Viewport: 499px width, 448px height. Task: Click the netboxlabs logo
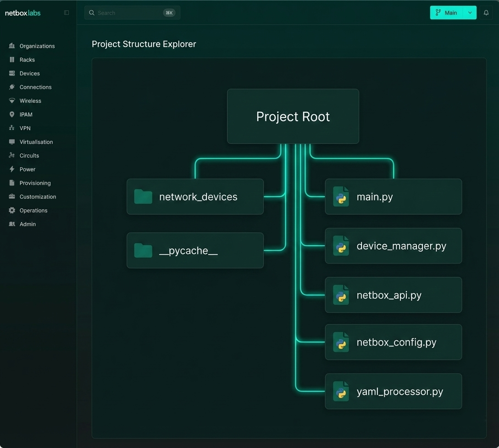[22, 12]
